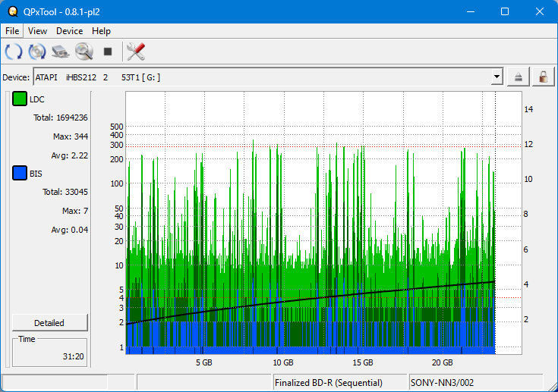
Task: Open the View menu
Action: pyautogui.click(x=37, y=31)
